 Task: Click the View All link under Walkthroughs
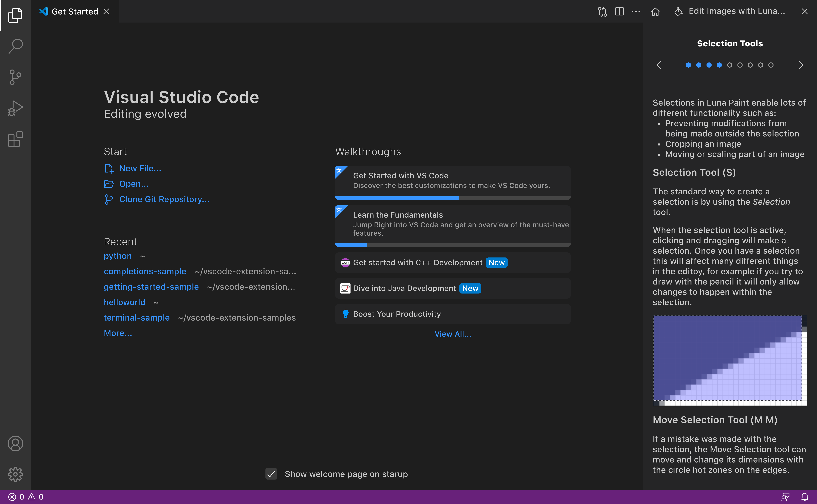click(x=452, y=334)
